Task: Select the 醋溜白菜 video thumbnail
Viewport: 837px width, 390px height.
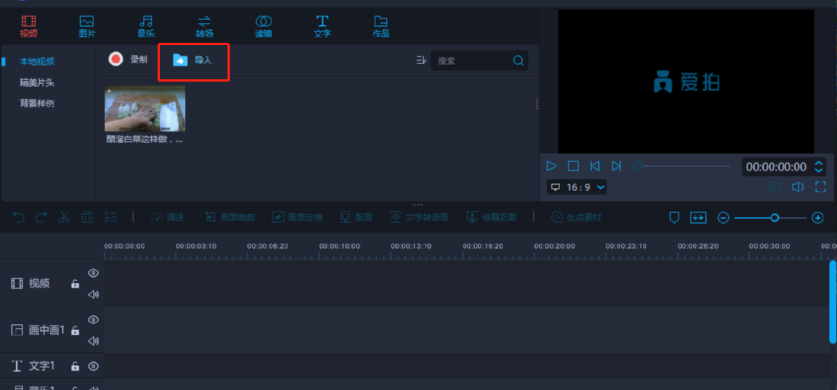Action: 145,108
